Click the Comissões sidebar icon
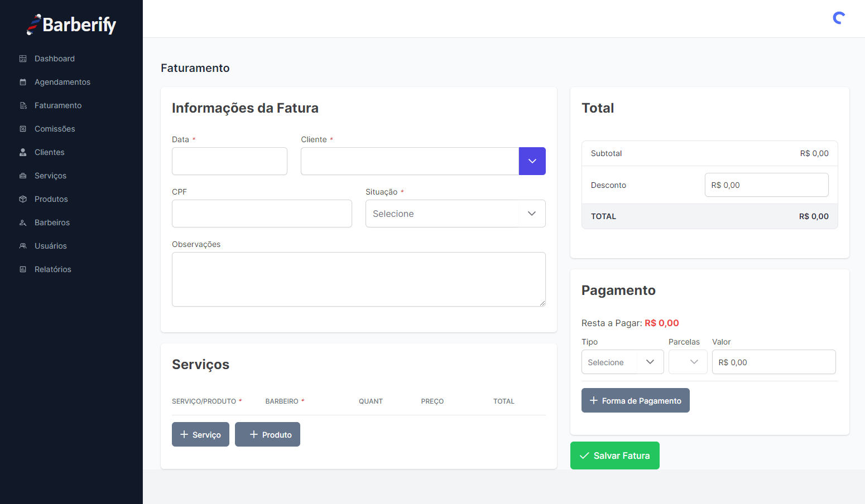The height and width of the screenshot is (504, 865). [x=23, y=129]
